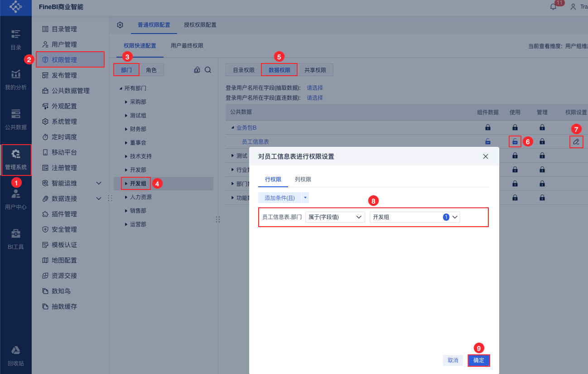Open the 共享权限 permission tab
This screenshot has width=588, height=374.
tap(315, 70)
